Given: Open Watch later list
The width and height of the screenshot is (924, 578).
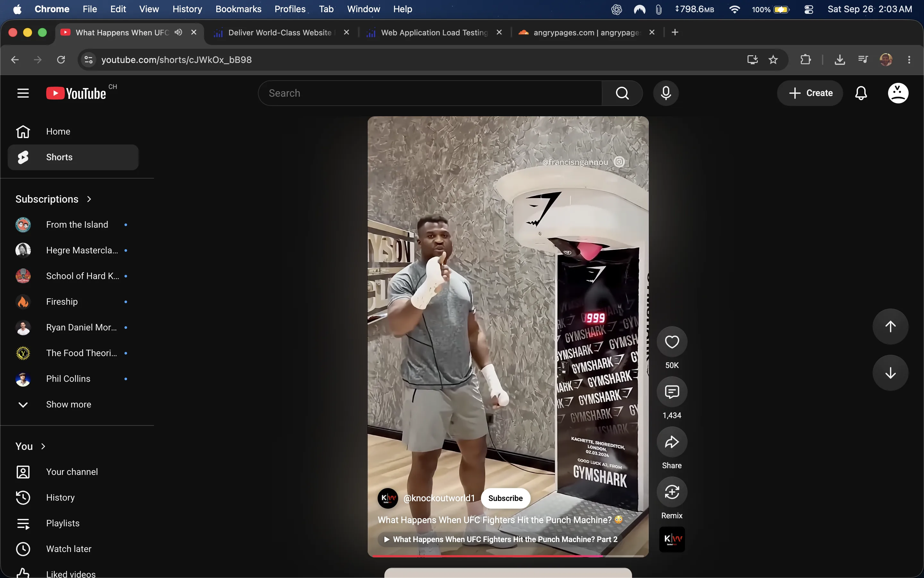Looking at the screenshot, I should (73, 549).
